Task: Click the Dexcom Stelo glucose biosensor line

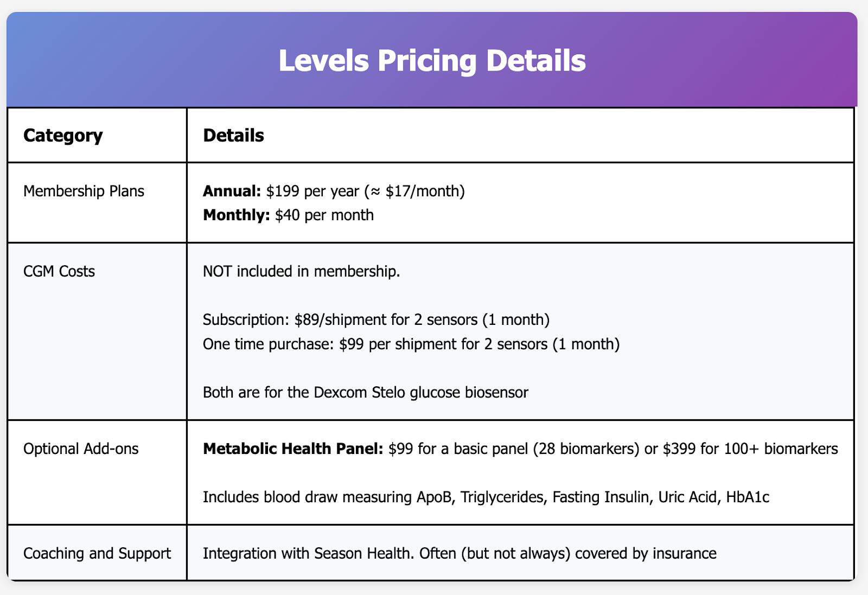Action: point(365,392)
